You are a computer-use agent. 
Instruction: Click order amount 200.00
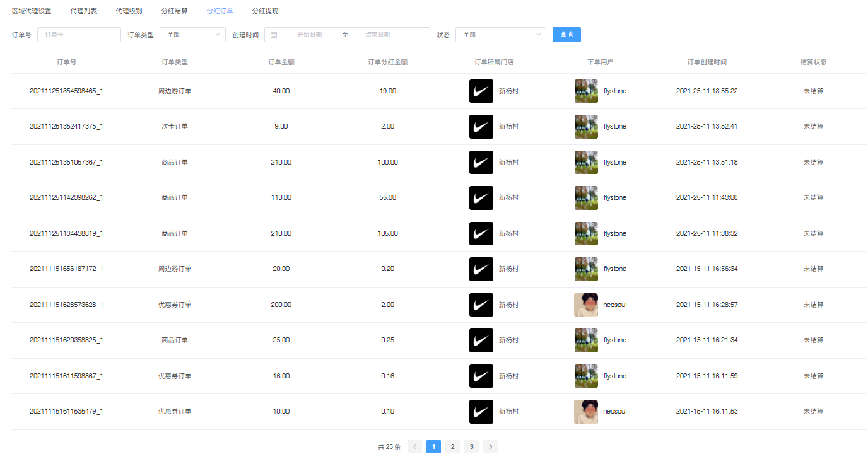tap(281, 305)
